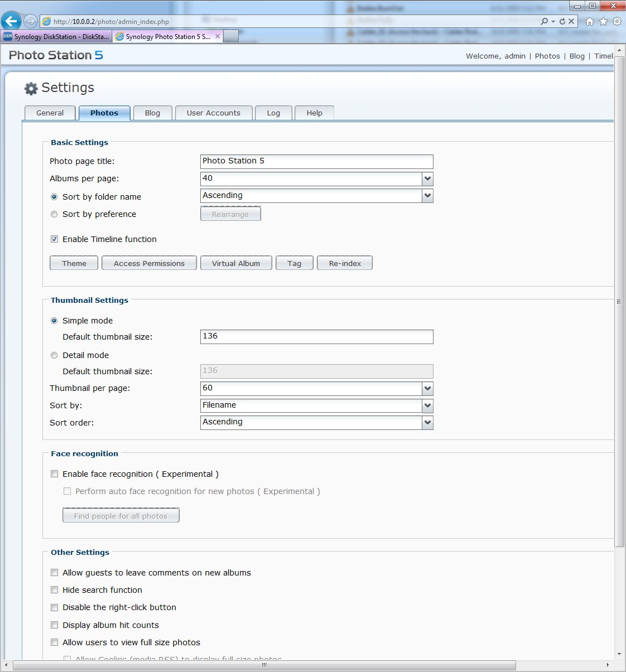Viewport: 626px width, 672px height.
Task: Switch to the User Accounts tab
Action: coord(213,113)
